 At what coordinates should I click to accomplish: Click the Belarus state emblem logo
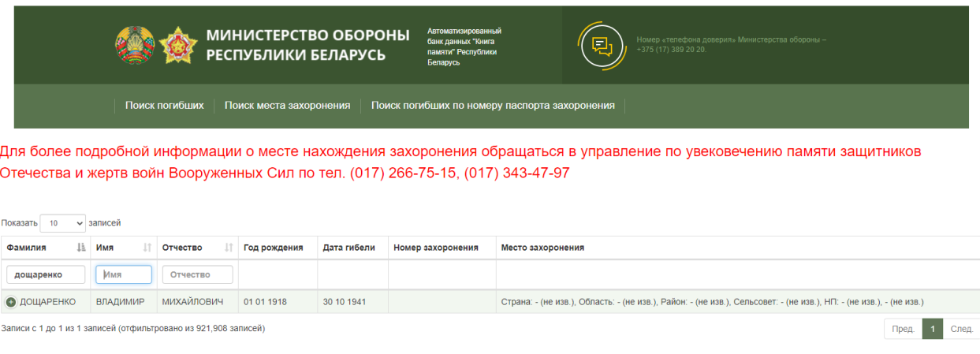(x=135, y=45)
